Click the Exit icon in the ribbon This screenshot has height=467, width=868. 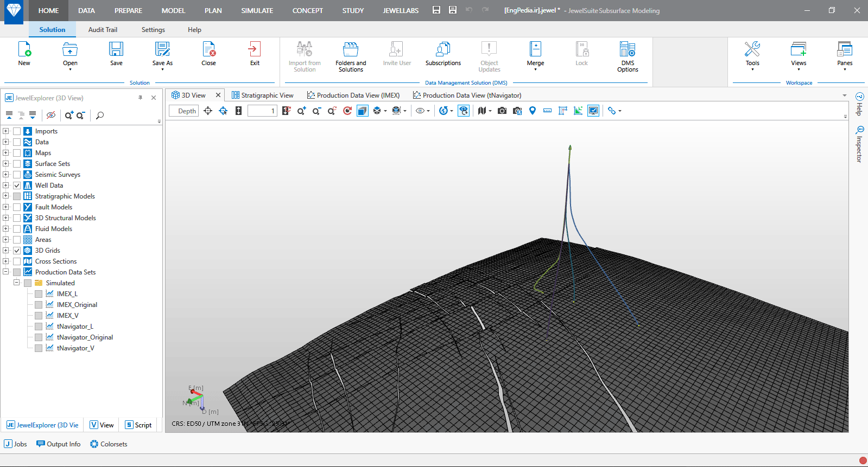pos(255,49)
